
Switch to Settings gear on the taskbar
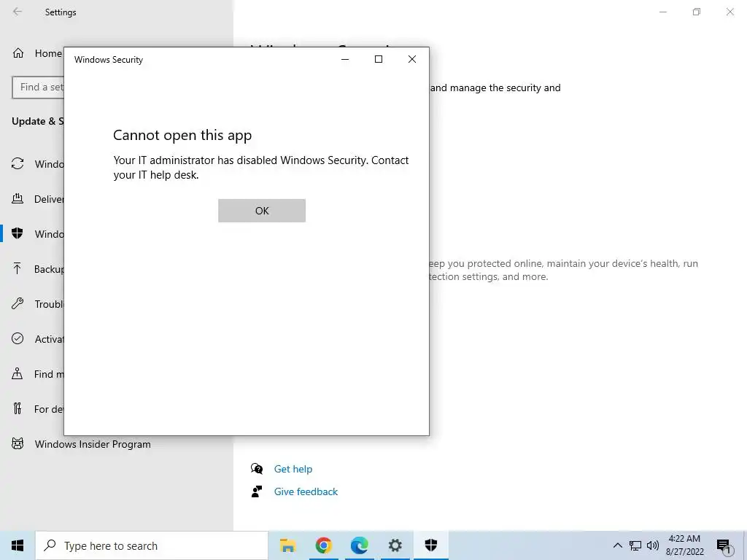(395, 545)
